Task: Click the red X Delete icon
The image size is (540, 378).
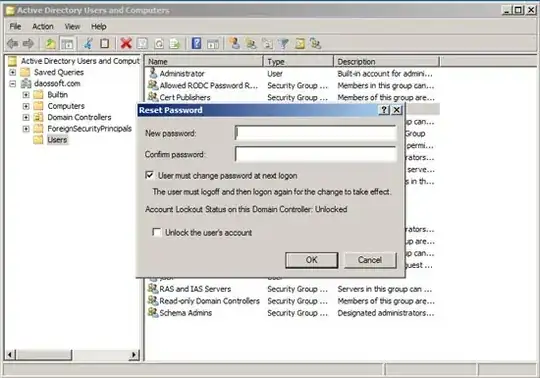Action: click(x=126, y=44)
